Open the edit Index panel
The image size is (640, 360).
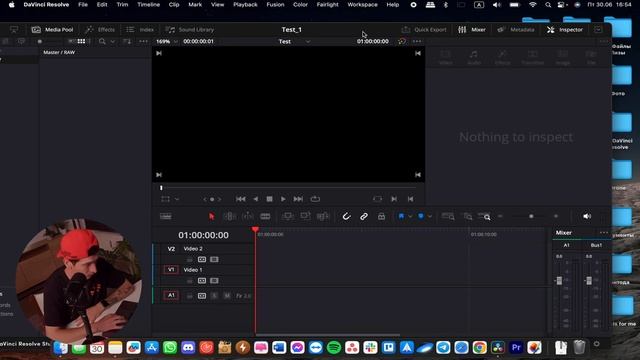tap(140, 29)
